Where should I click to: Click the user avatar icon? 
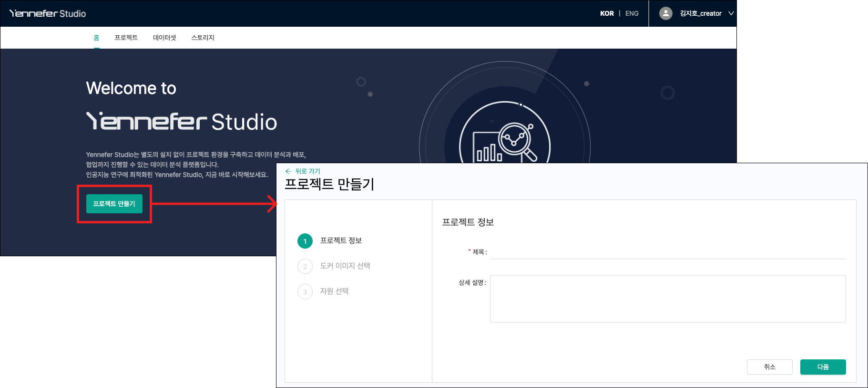coord(665,13)
